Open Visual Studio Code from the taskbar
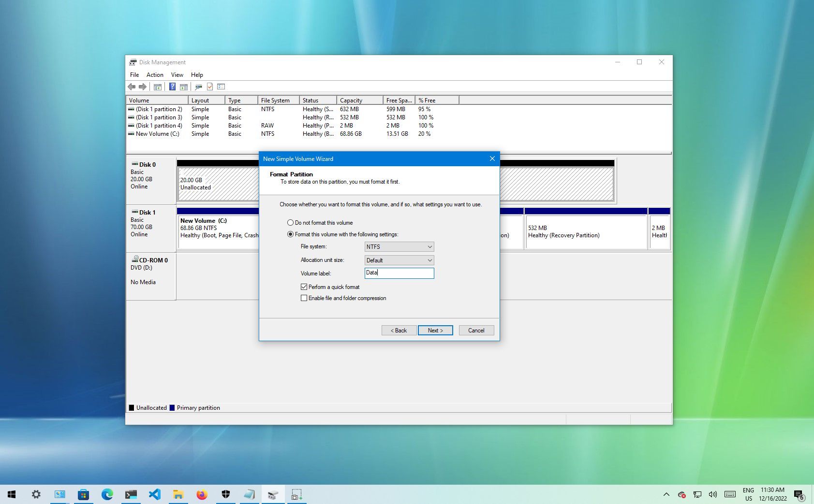 coord(155,494)
